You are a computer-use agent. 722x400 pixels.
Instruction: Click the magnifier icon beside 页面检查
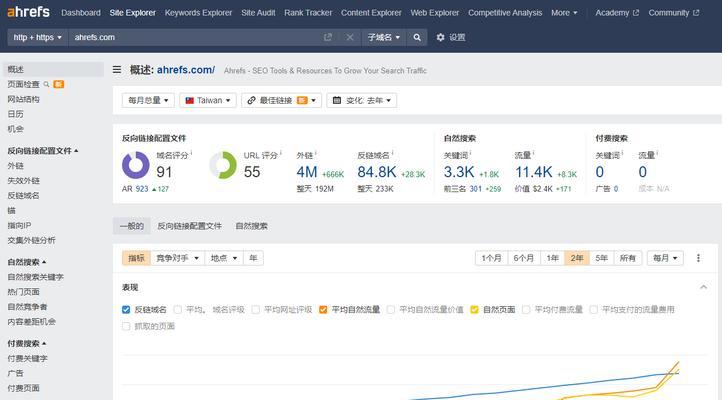pyautogui.click(x=46, y=84)
